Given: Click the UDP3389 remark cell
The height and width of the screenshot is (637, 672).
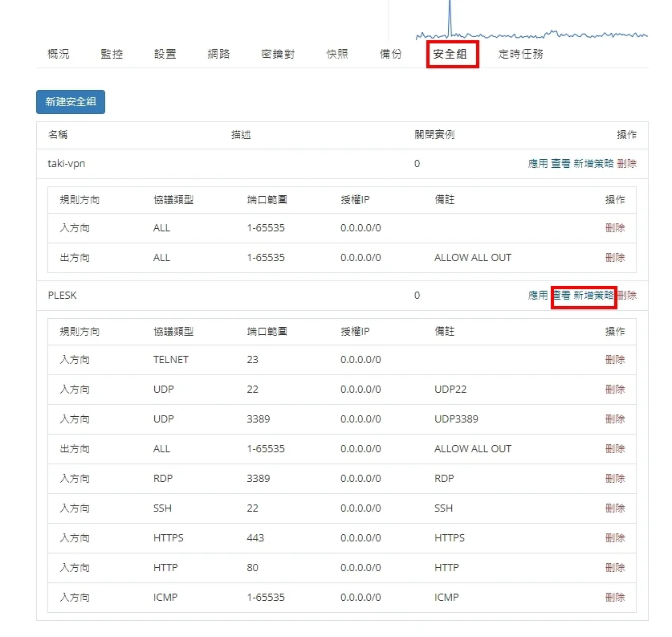Looking at the screenshot, I should pos(456,419).
